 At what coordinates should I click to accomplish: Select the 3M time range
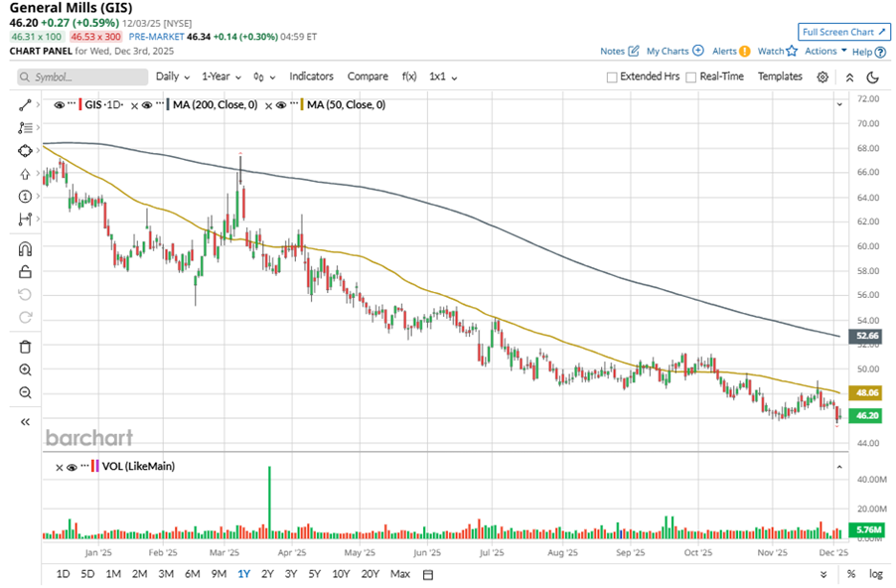coord(166,574)
